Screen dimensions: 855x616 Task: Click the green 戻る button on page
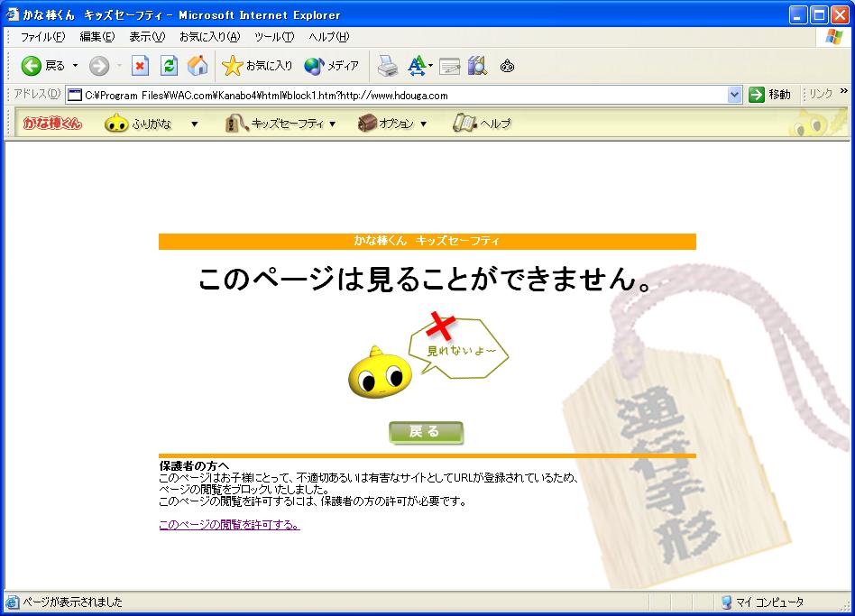[426, 432]
